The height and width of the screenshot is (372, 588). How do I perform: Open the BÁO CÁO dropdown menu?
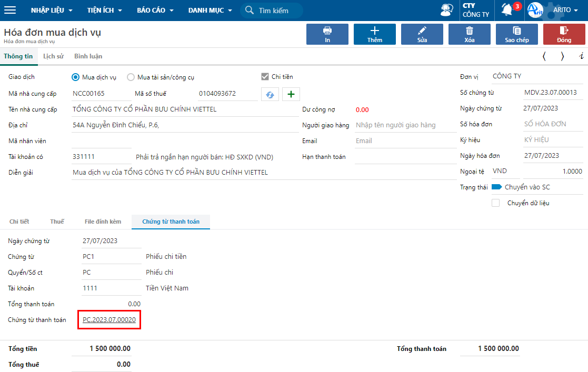(x=155, y=11)
